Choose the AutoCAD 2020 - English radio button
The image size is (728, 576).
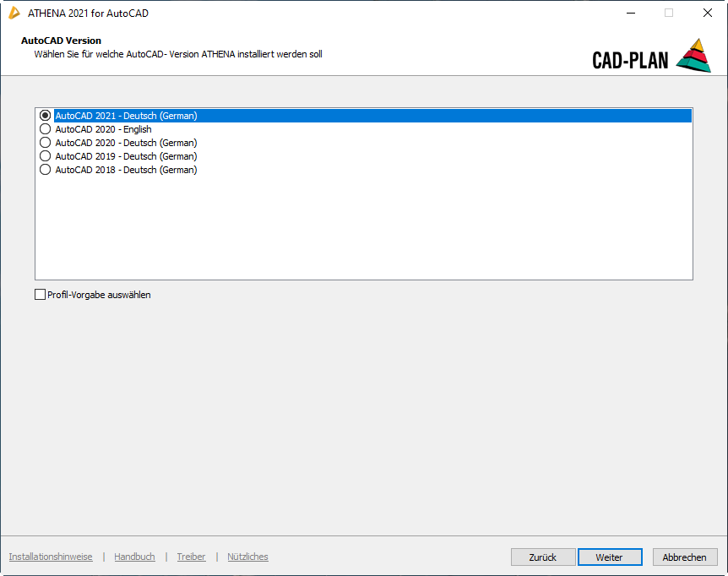46,129
